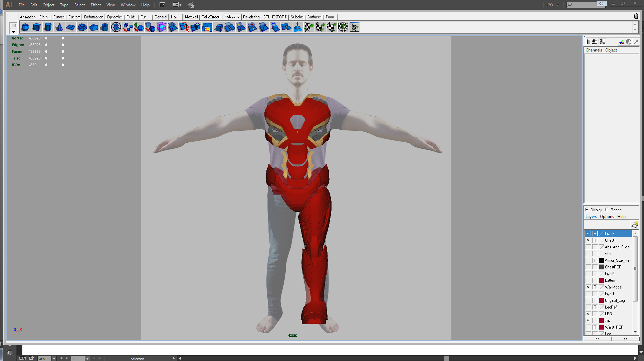Click the purple lattice cube shelf icon
This screenshot has width=644, height=361.
point(161,27)
